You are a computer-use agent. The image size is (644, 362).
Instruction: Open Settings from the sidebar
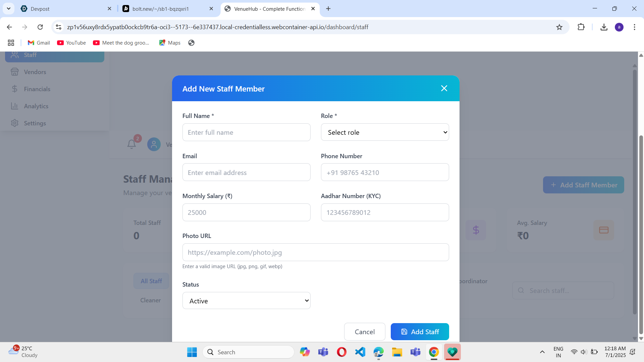(35, 123)
